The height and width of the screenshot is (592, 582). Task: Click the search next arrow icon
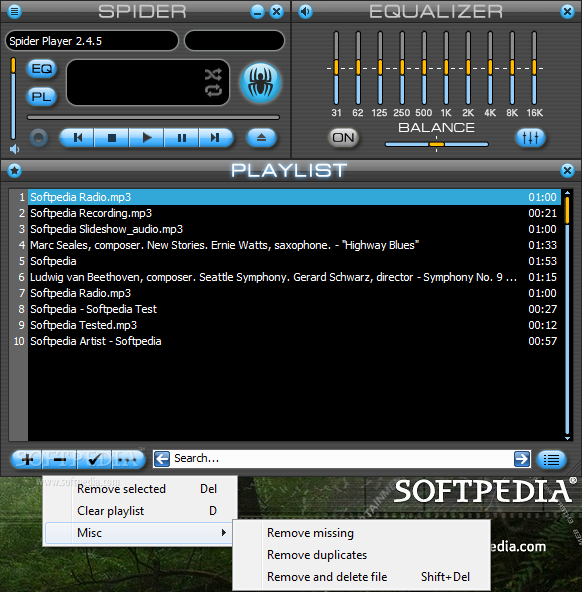point(522,459)
